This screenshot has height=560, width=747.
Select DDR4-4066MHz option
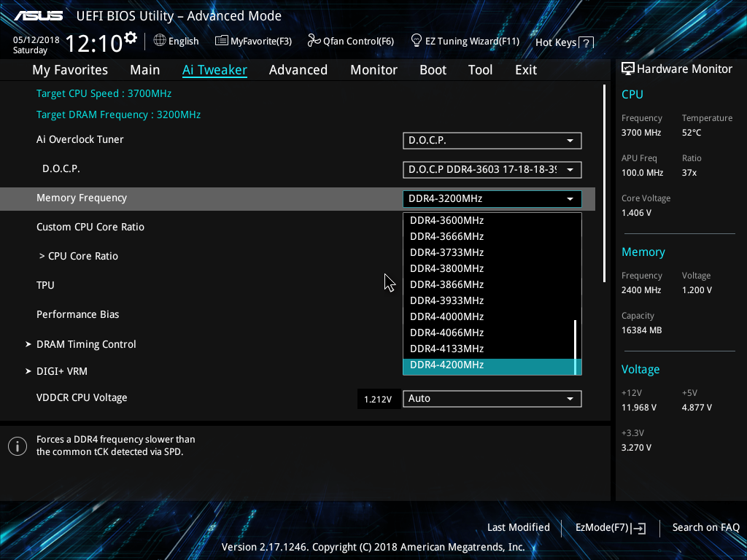(x=489, y=332)
